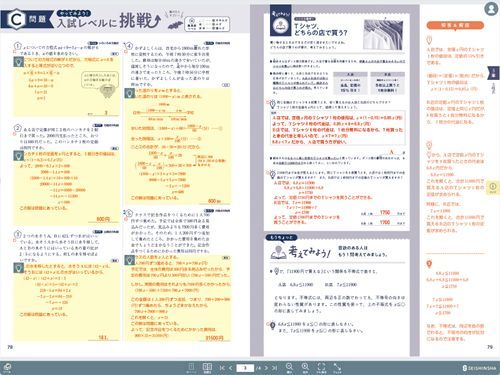Screen dimensions: 500x375
Task: Select the dark blue chapter tab
Action: tap(494, 73)
